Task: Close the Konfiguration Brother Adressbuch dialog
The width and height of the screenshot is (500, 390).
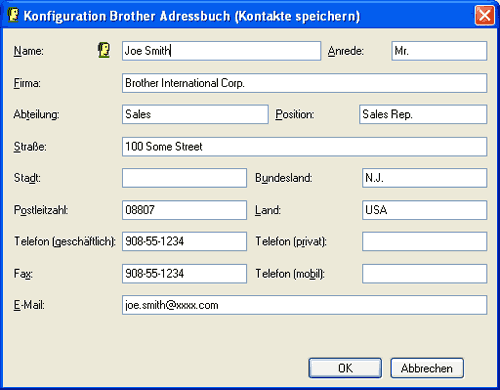Action: tap(484, 15)
